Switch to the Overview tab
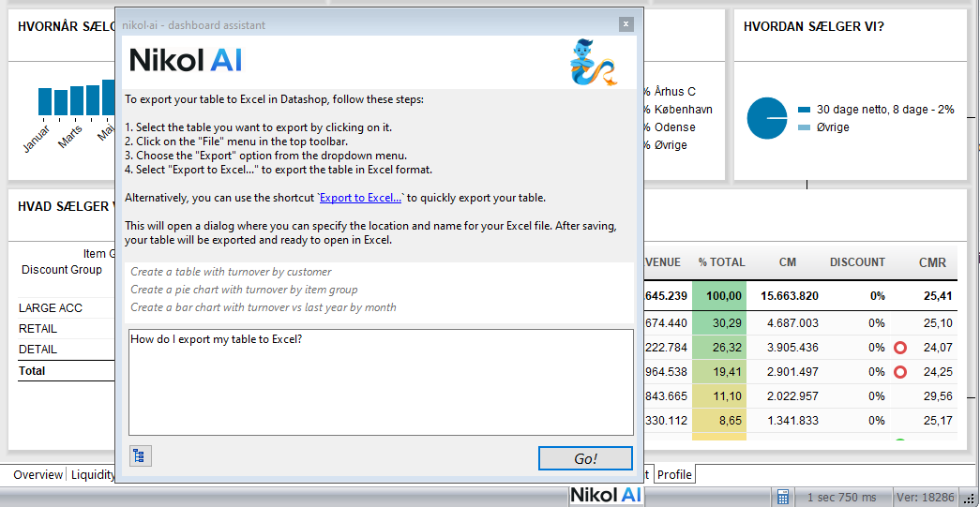The width and height of the screenshot is (980, 507). click(x=38, y=474)
